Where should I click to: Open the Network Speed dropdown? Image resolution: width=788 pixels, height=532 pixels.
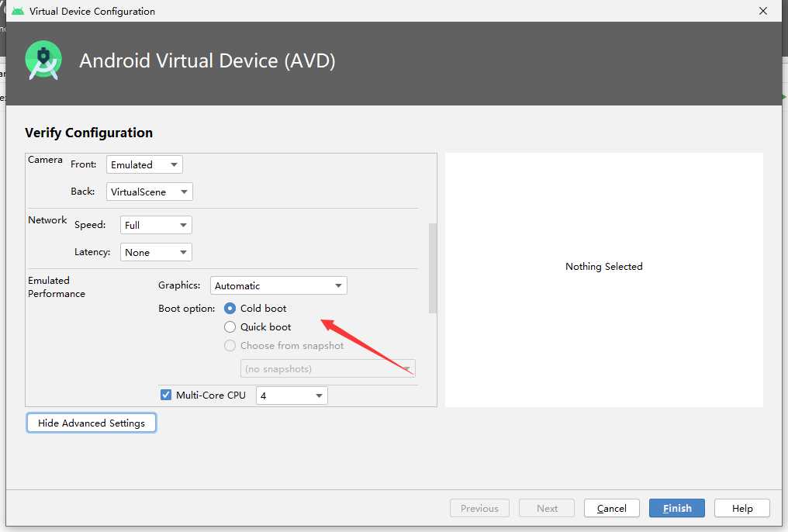pos(156,225)
